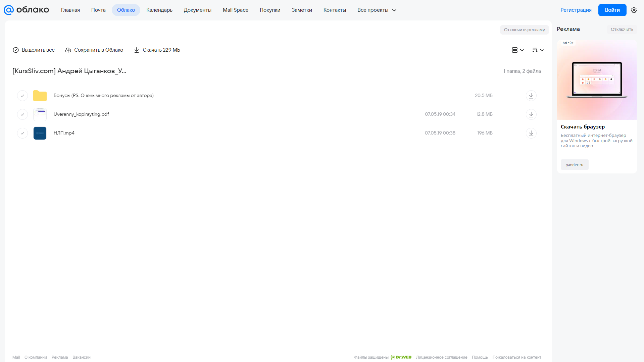Screen dimensions: 644x362
Task: Open the Календарь navigation item
Action: click(x=159, y=10)
